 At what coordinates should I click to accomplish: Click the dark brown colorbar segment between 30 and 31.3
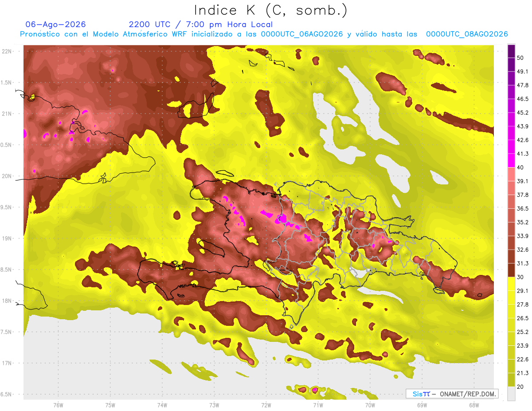tap(512, 270)
